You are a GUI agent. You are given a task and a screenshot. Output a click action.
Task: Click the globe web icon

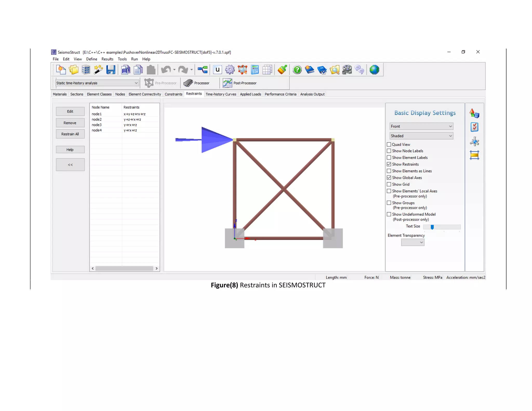click(374, 70)
